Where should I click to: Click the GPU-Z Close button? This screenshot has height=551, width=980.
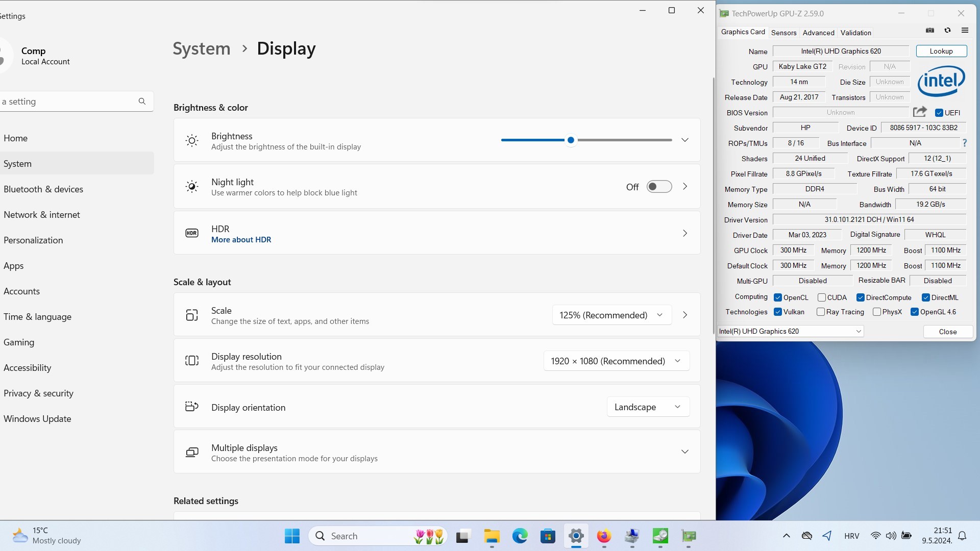pos(948,332)
